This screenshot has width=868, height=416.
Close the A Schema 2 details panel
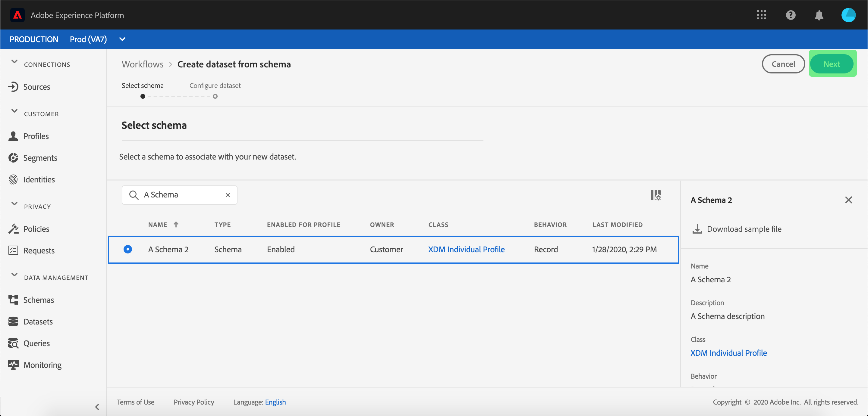click(x=848, y=200)
